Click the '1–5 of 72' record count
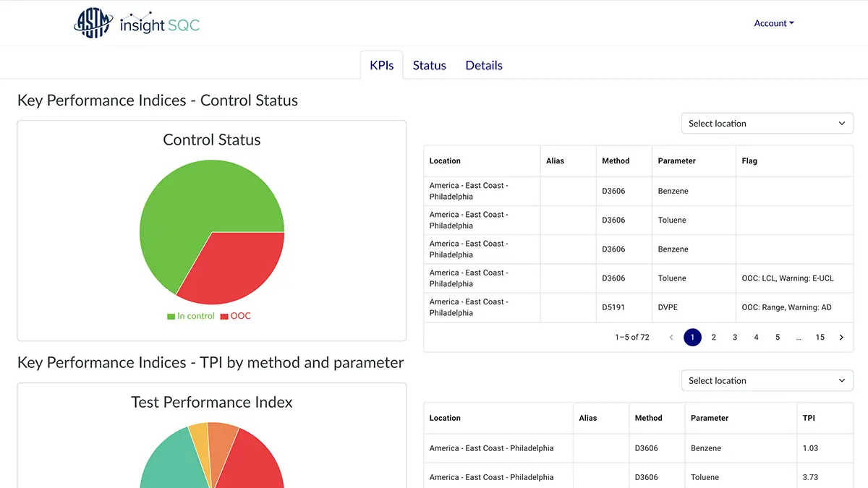Viewport: 868px width, 488px height. tap(632, 338)
